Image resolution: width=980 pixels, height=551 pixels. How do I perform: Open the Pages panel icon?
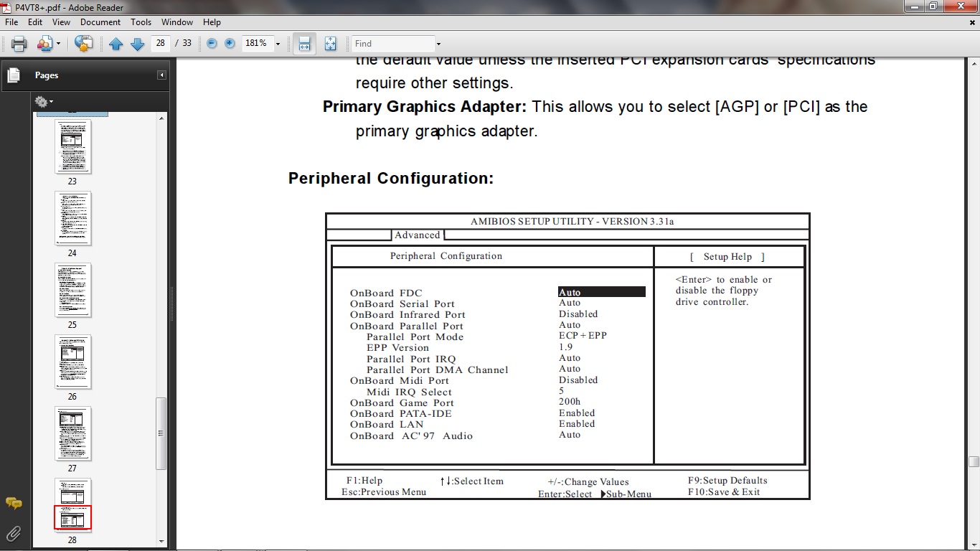13,75
